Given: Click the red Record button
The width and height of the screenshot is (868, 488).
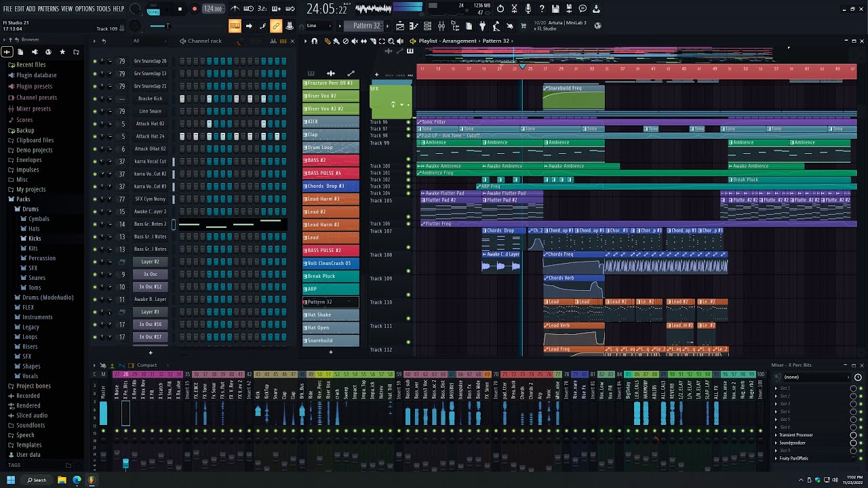Looking at the screenshot, I should coord(195,9).
